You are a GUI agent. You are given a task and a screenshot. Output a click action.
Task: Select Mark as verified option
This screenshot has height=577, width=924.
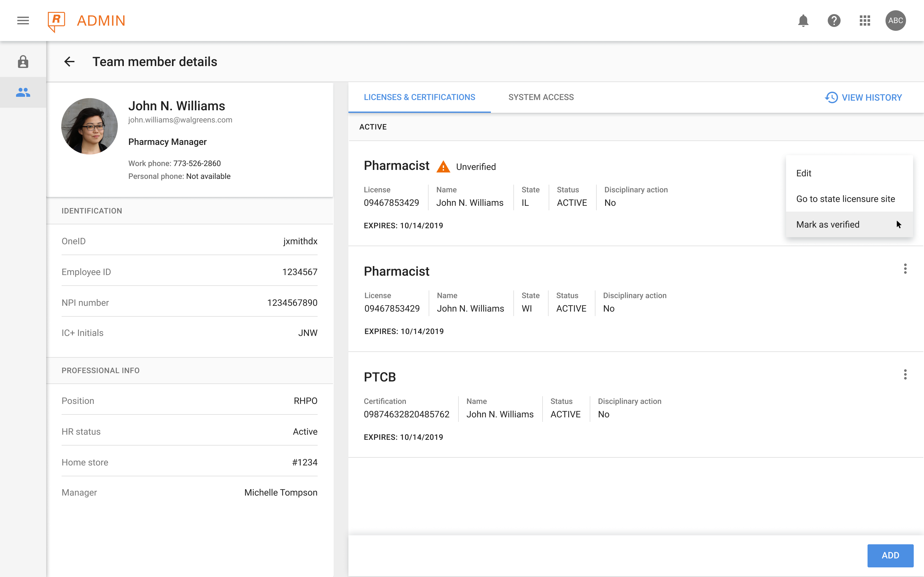click(x=828, y=224)
